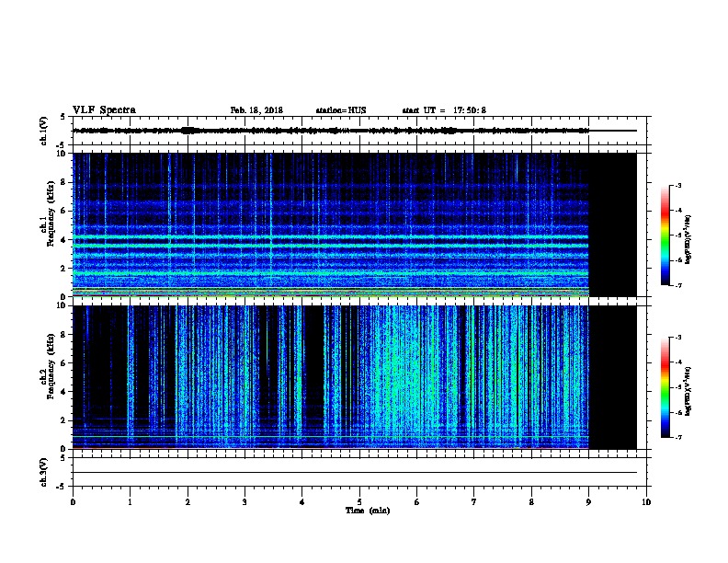Click the "ch.1(V)" waveform axis label
This screenshot has height=563, width=728.
(44, 131)
